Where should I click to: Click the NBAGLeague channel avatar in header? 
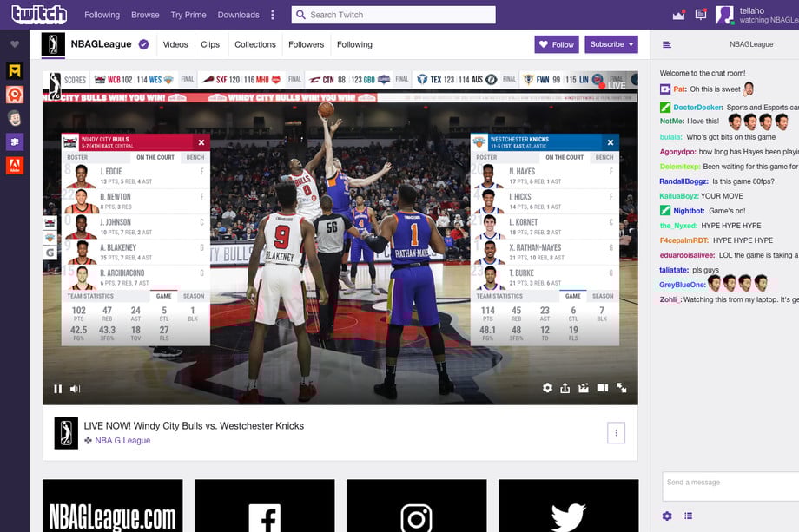(53, 44)
